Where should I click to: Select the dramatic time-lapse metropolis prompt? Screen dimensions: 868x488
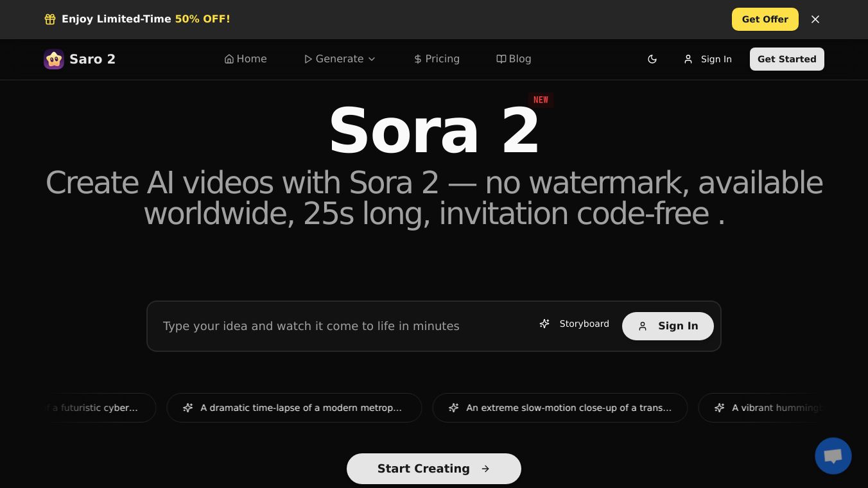pyautogui.click(x=294, y=408)
